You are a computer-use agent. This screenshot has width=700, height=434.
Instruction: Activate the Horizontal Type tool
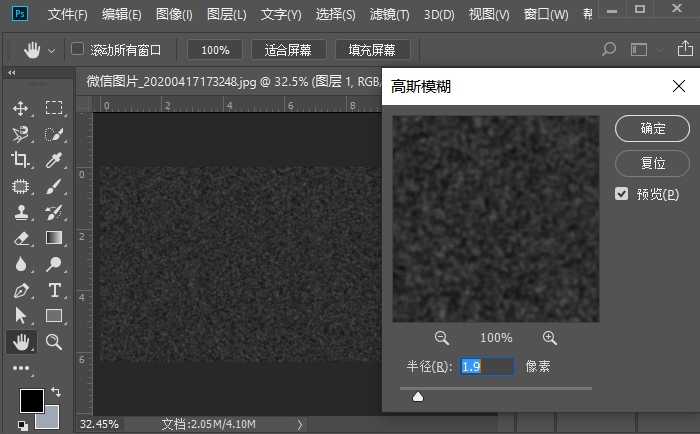coord(54,290)
